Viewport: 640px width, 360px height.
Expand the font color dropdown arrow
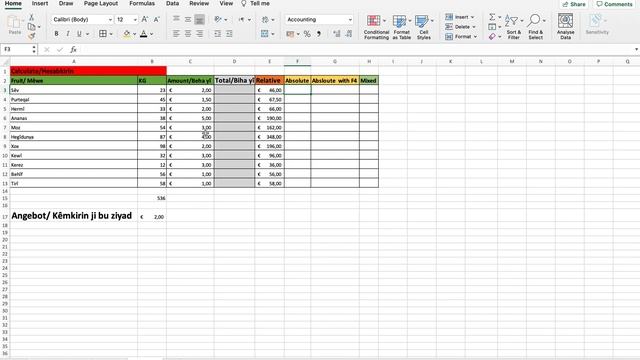coord(151,34)
